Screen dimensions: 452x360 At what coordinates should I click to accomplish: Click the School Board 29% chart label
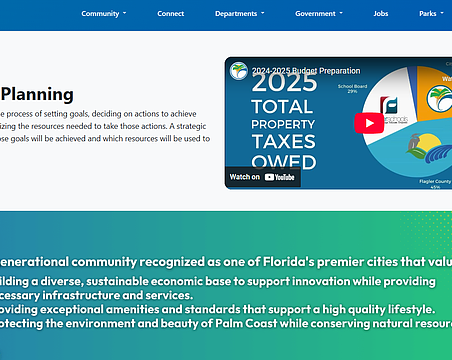[x=352, y=88]
